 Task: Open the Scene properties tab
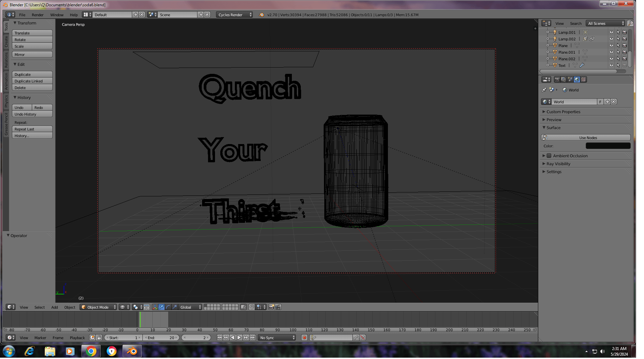[570, 79]
